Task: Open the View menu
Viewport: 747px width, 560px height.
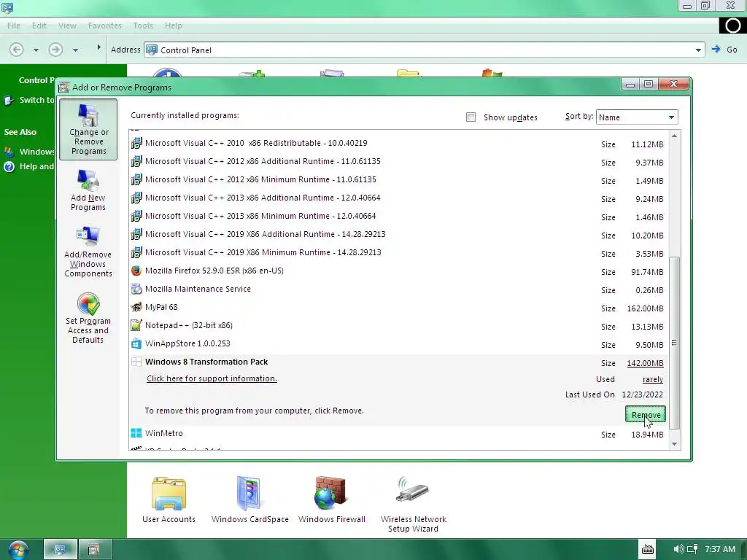Action: [x=67, y=26]
